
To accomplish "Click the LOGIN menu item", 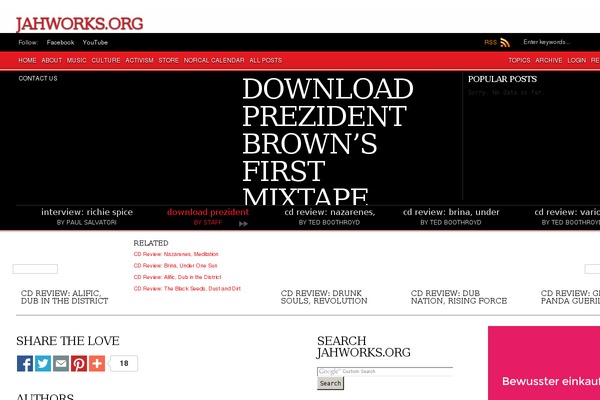I will click(x=577, y=60).
